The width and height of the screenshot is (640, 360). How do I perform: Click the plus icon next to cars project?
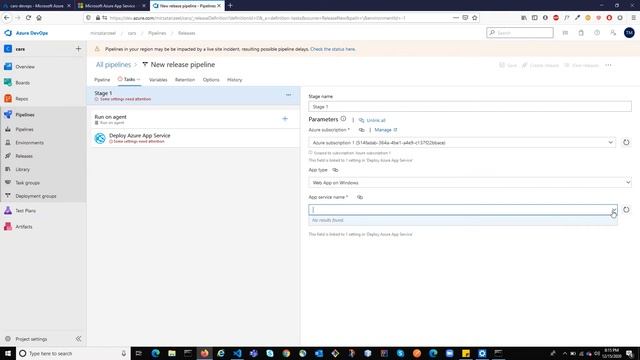click(78, 49)
